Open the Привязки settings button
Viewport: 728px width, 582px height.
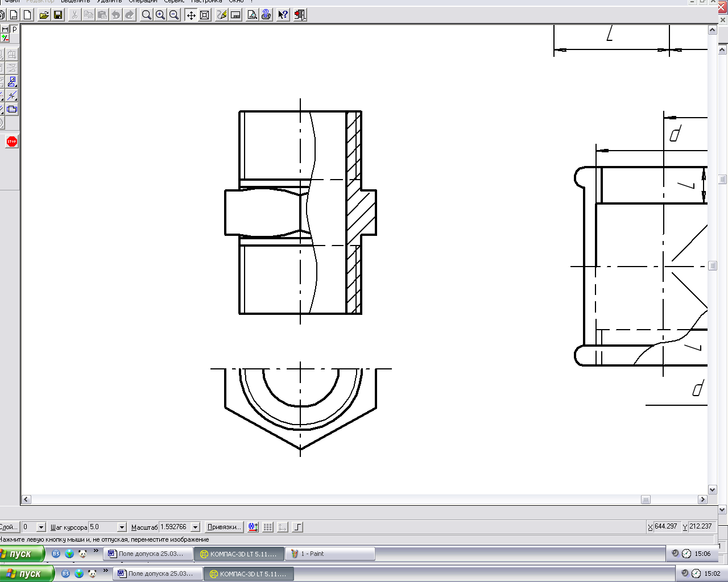pyautogui.click(x=224, y=527)
